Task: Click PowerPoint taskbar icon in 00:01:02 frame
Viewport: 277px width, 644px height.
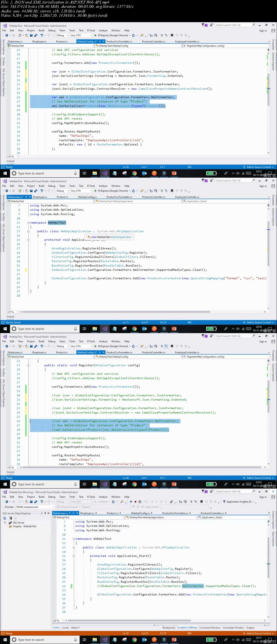Action: click(x=174, y=173)
